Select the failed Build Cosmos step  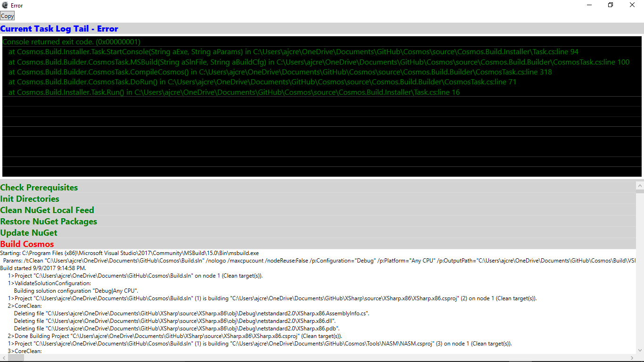pos(27,244)
